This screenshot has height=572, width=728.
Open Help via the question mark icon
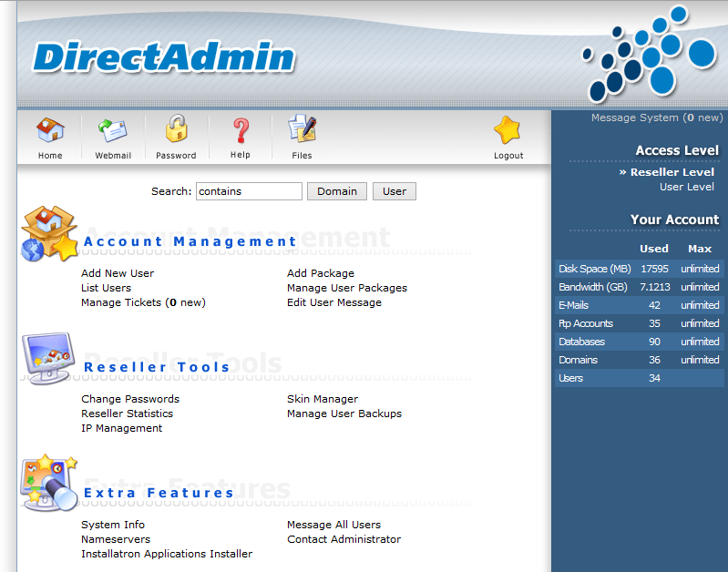click(x=241, y=130)
